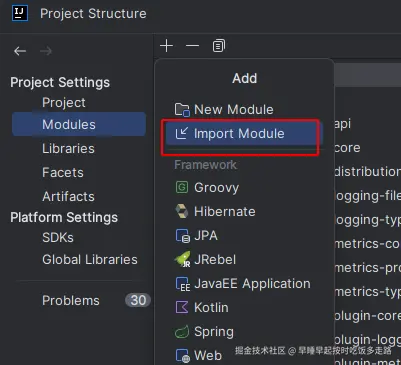Click the minus Remove button in toolbar
401x365 pixels.
[x=192, y=46]
